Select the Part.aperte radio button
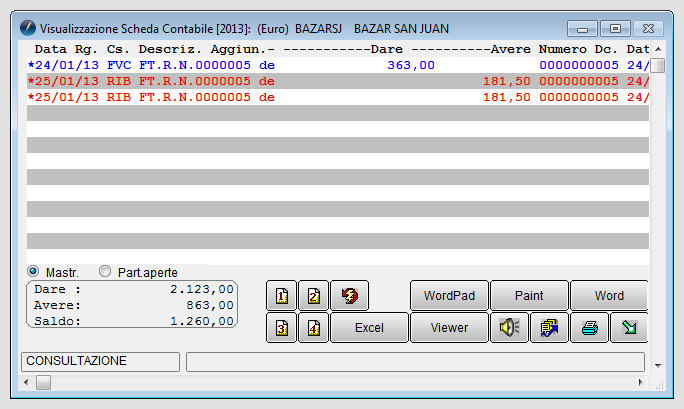Screen dimensions: 684x409 105,271
